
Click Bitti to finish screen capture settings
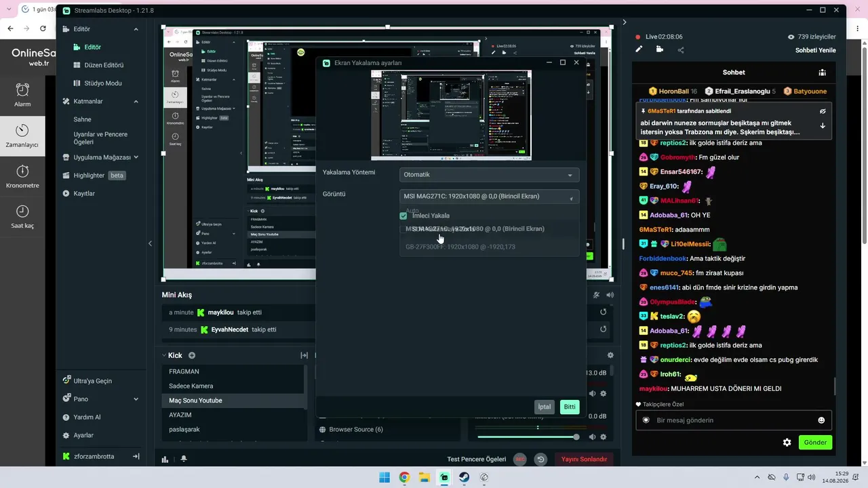click(x=570, y=407)
